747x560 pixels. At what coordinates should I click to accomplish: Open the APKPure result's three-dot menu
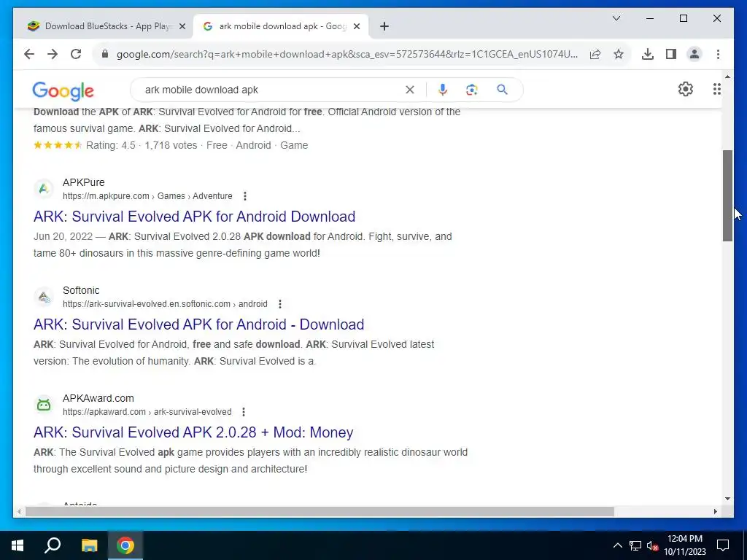tap(245, 195)
